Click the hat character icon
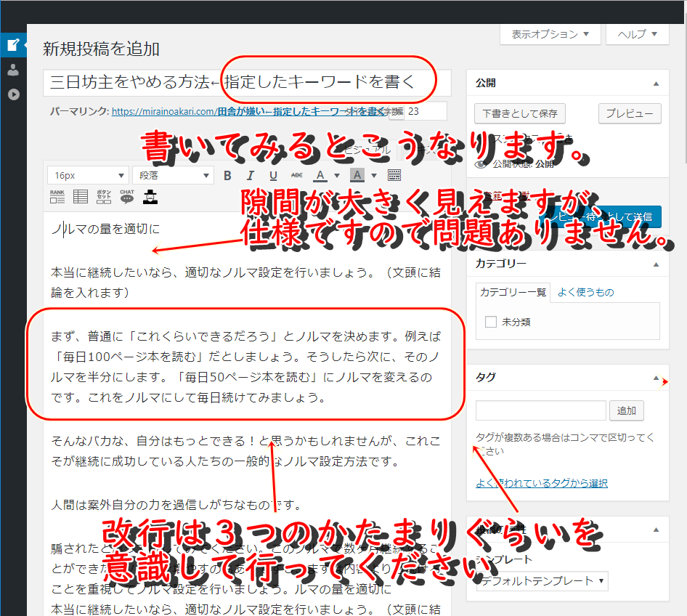The width and height of the screenshot is (687, 616). coord(150,197)
